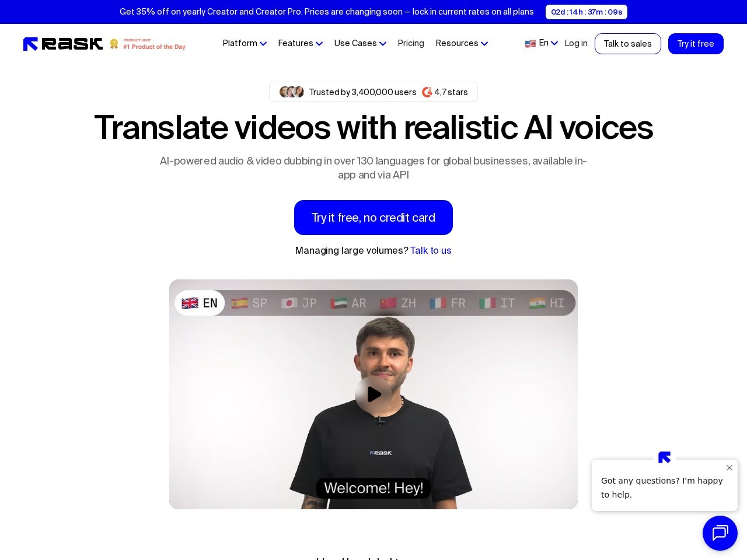The width and height of the screenshot is (747, 560).
Task: Select the EN language tab in video
Action: (200, 303)
